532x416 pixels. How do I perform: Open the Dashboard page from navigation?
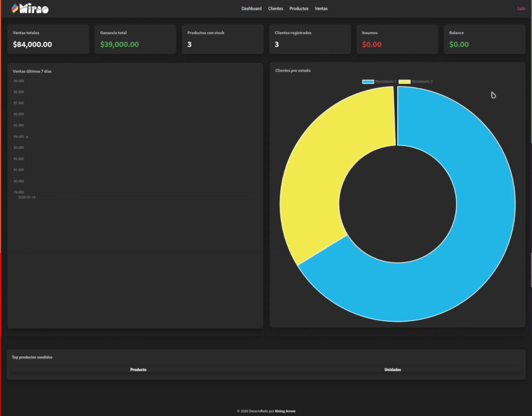click(x=251, y=8)
